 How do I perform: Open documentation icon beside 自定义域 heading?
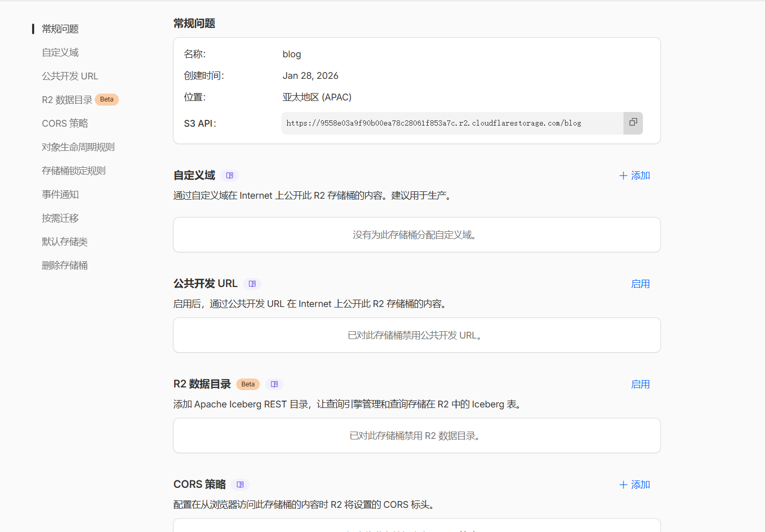pos(230,175)
